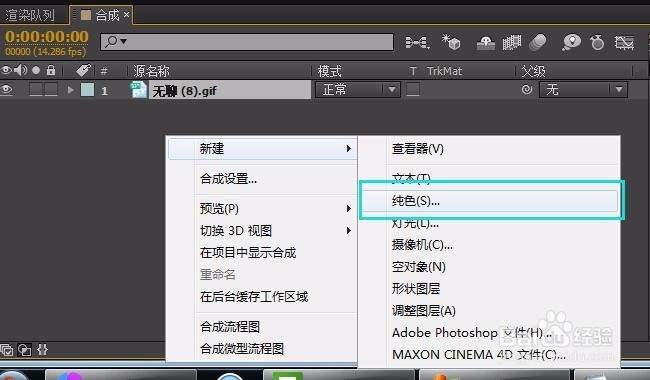The width and height of the screenshot is (650, 380).
Task: Expand the 新建 submenu arrow
Action: (349, 148)
